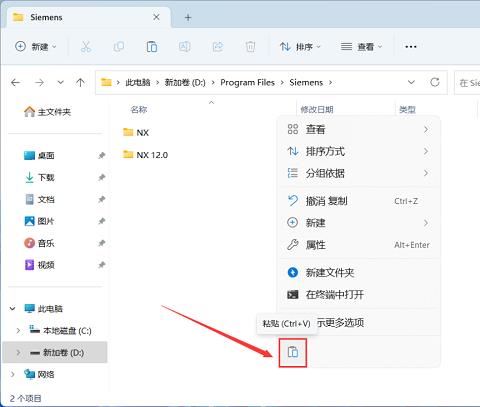This screenshot has width=480, height=407.
Task: Expand 新加卷 (D:) tree node
Action: point(18,353)
